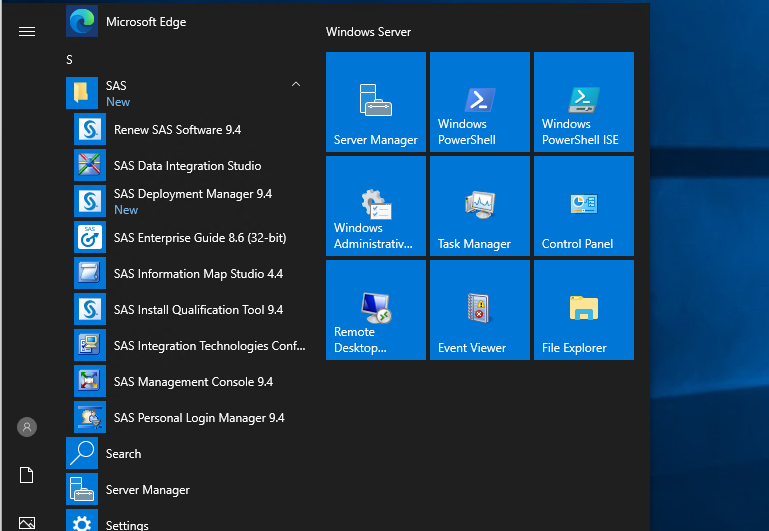Open SAS Install Qualification Tool 9.4
769x531 pixels.
coord(198,310)
